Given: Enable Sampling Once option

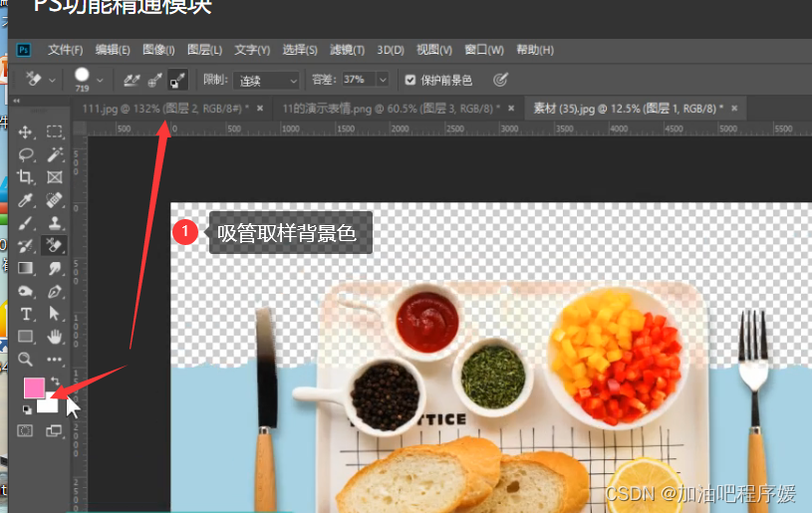Looking at the screenshot, I should point(154,80).
